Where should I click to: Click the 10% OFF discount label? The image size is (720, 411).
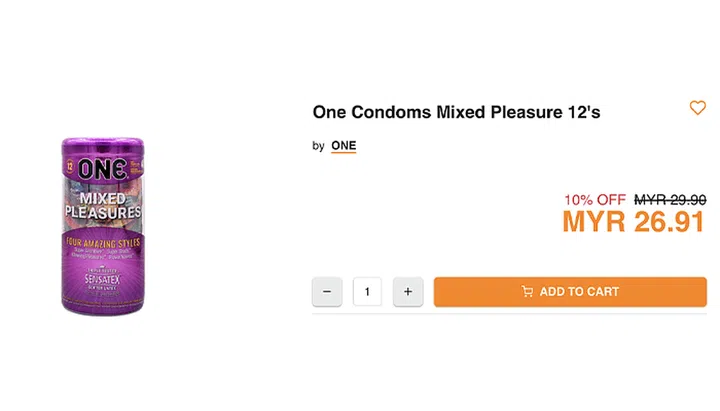(594, 200)
